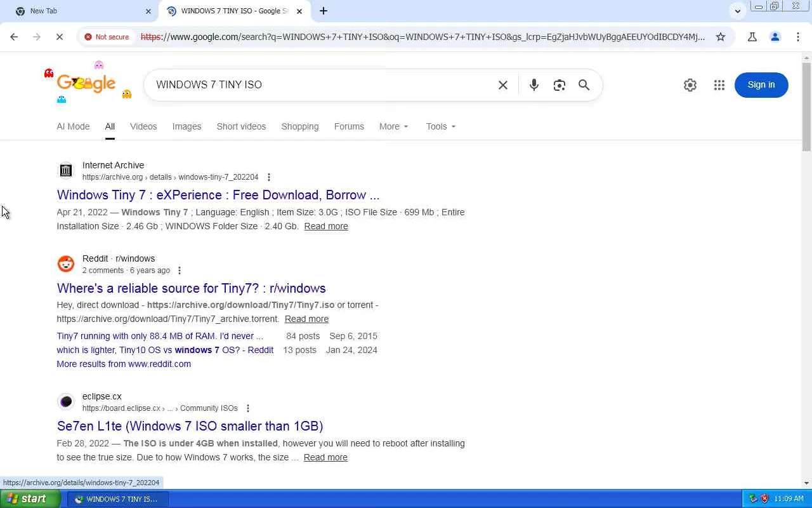
Task: Click the taskbar clock showing 11:09 AM
Action: pyautogui.click(x=789, y=499)
